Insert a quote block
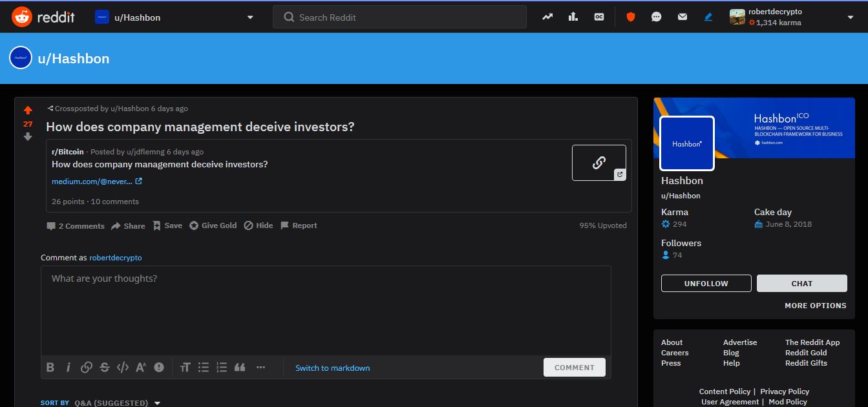Viewport: 868px width, 407px height. 240,368
